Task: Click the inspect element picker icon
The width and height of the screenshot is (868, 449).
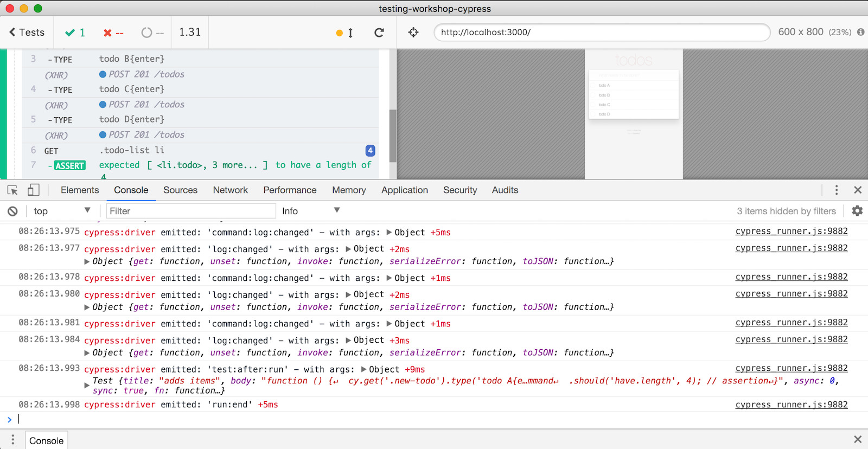Action: (12, 190)
